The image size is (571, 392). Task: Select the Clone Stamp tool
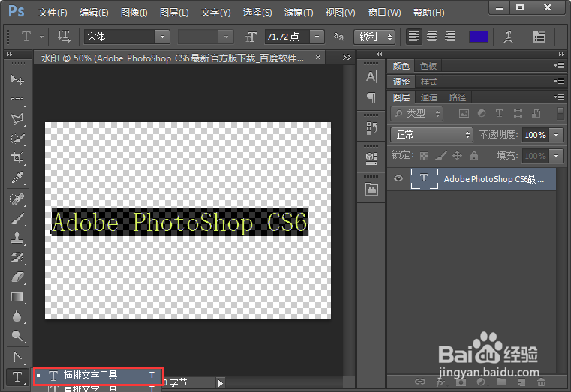(x=17, y=238)
